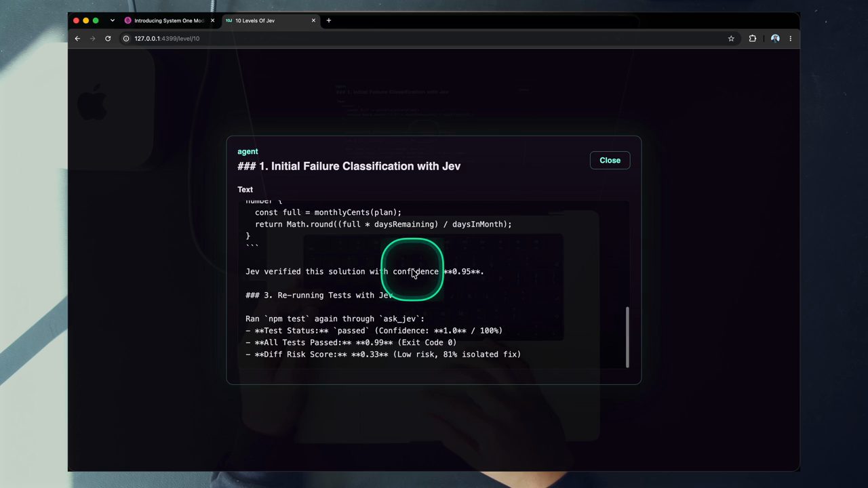Click the All Tests Passed line
The width and height of the screenshot is (868, 488).
(351, 343)
